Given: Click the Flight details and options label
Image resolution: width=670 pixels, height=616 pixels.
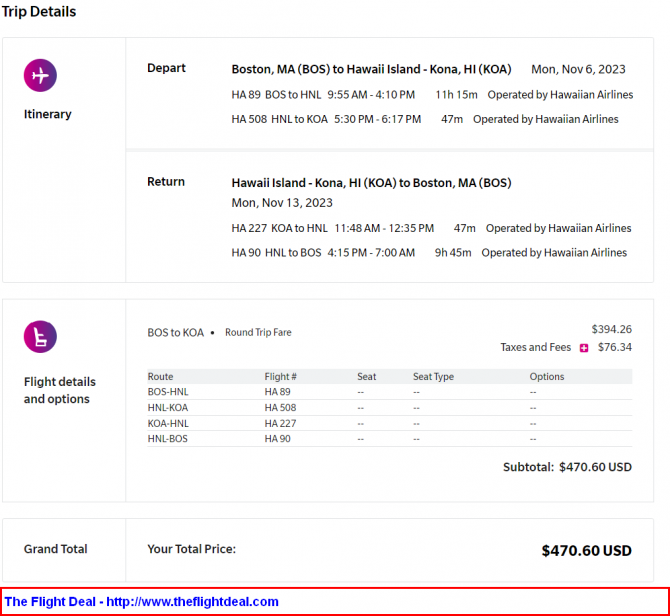Looking at the screenshot, I should (60, 390).
